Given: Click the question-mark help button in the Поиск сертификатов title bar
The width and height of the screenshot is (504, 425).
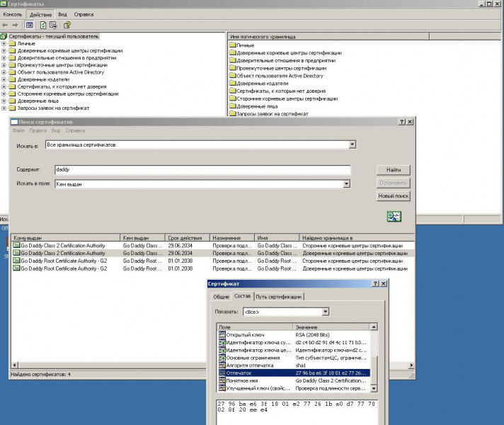Looking at the screenshot, I should click(x=402, y=122).
